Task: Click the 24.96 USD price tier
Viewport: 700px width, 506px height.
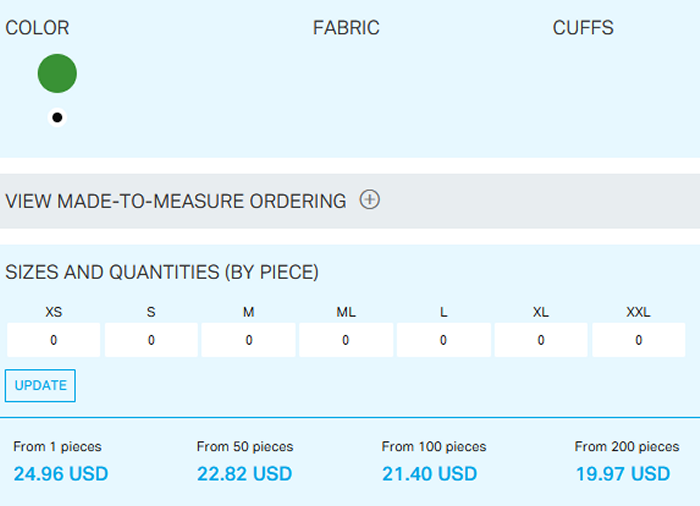Action: tap(61, 473)
